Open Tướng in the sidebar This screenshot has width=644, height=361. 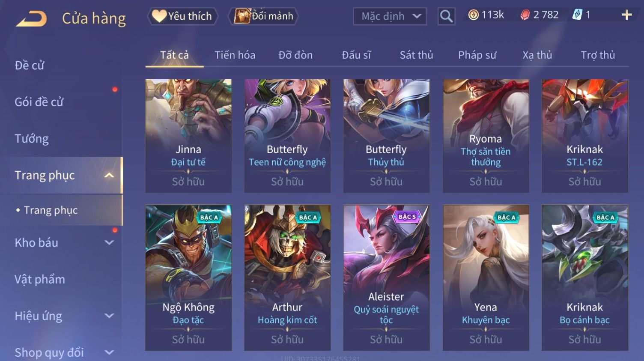tap(32, 139)
